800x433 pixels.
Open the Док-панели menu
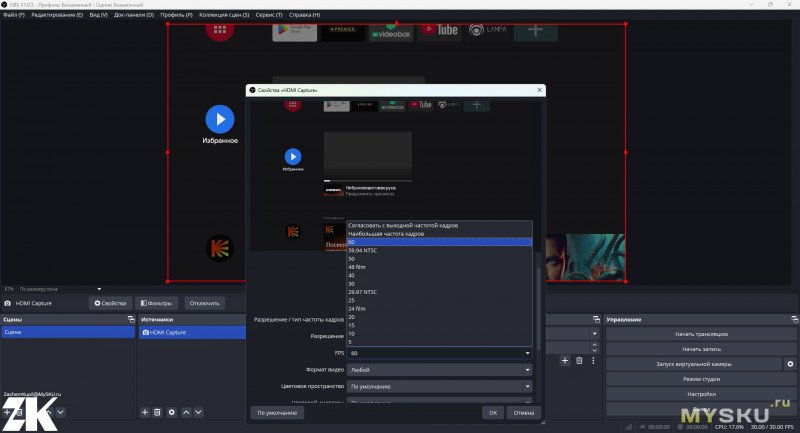coord(134,15)
